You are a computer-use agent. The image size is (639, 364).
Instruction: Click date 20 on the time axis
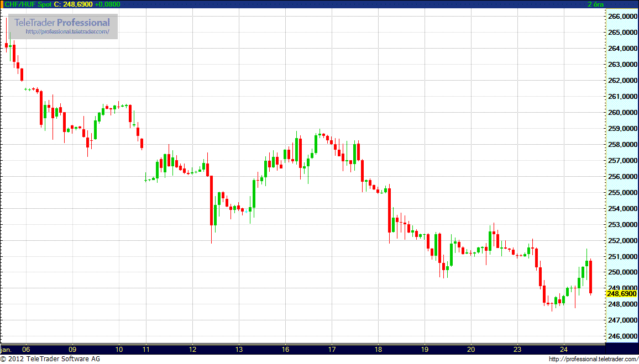[x=471, y=349]
